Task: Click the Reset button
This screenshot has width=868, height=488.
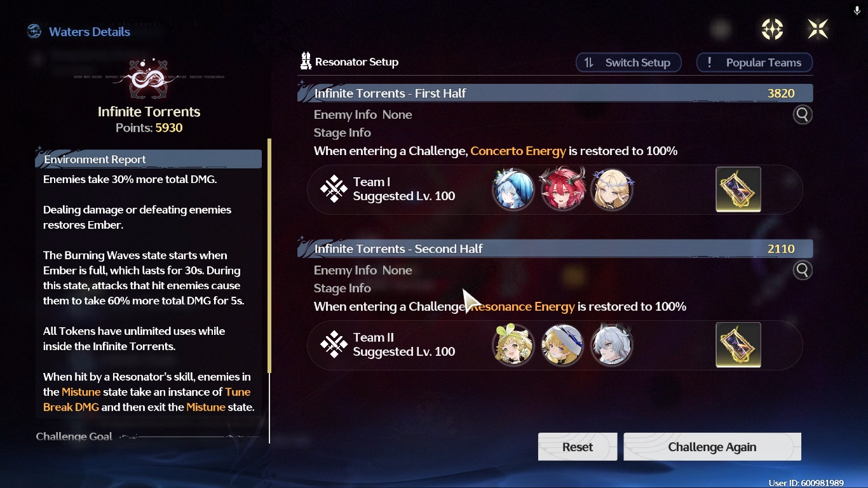Action: point(578,447)
